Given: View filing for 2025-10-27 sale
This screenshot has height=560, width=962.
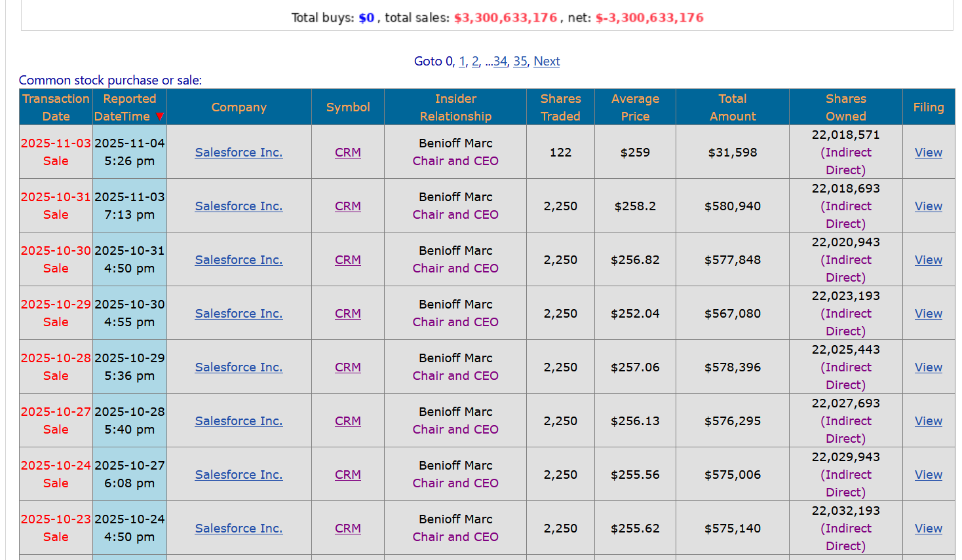Looking at the screenshot, I should click(x=929, y=420).
